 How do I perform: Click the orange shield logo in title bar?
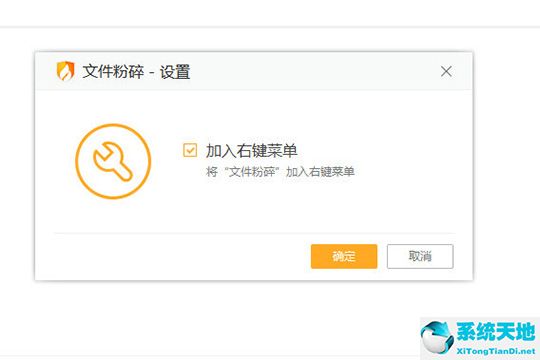pyautogui.click(x=65, y=71)
